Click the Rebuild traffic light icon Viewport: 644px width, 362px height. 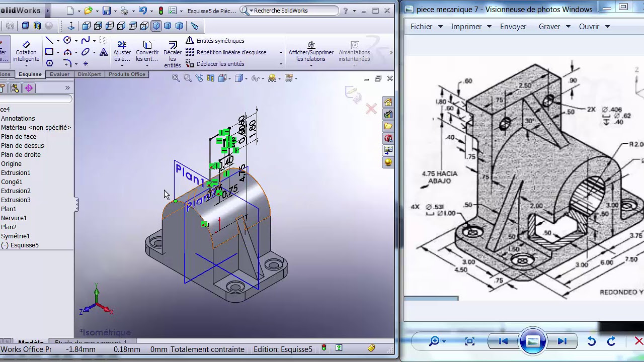click(x=160, y=11)
